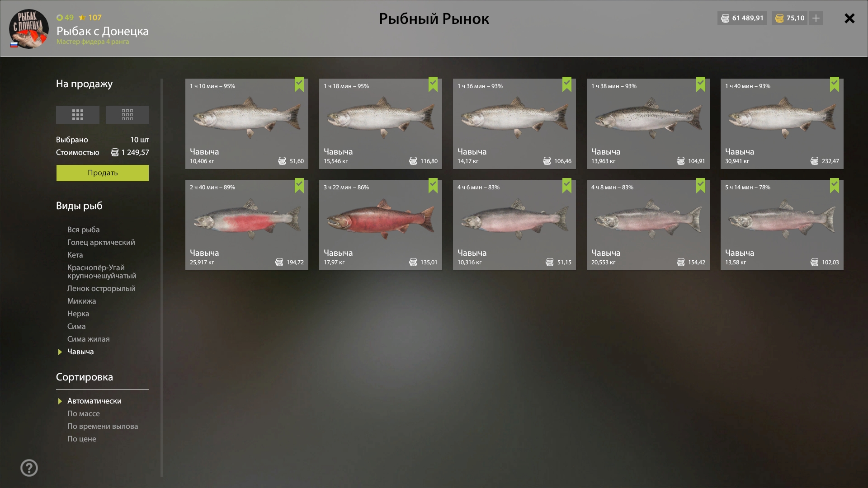The image size is (868, 488).
Task: Open the player avatar Рыбак с Донецка
Action: (29, 28)
